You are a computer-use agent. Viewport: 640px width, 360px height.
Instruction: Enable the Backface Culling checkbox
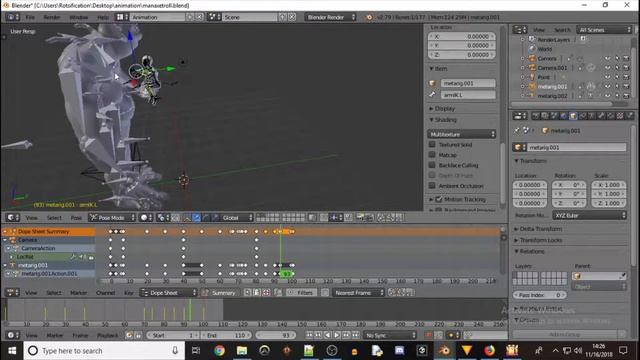tap(432, 165)
